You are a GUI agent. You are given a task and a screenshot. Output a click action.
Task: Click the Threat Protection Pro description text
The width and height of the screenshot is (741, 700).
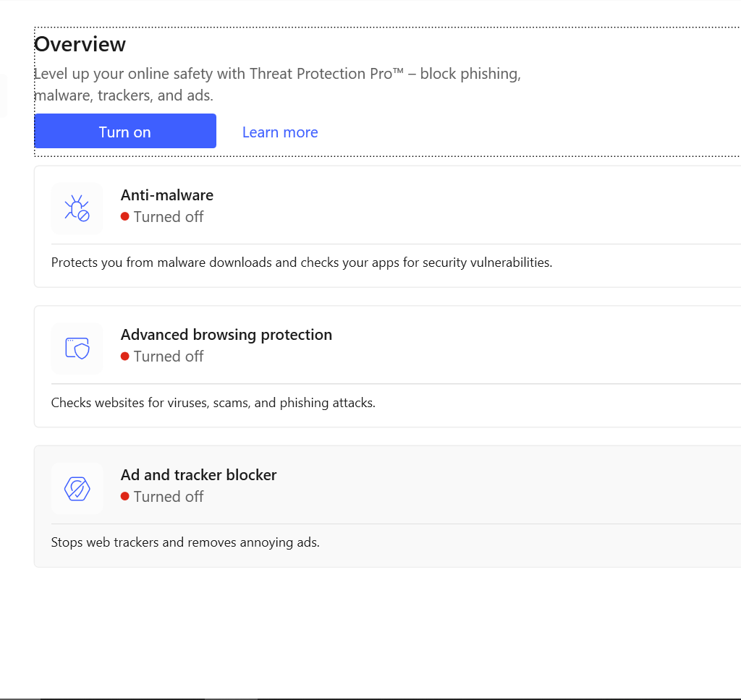click(x=277, y=85)
